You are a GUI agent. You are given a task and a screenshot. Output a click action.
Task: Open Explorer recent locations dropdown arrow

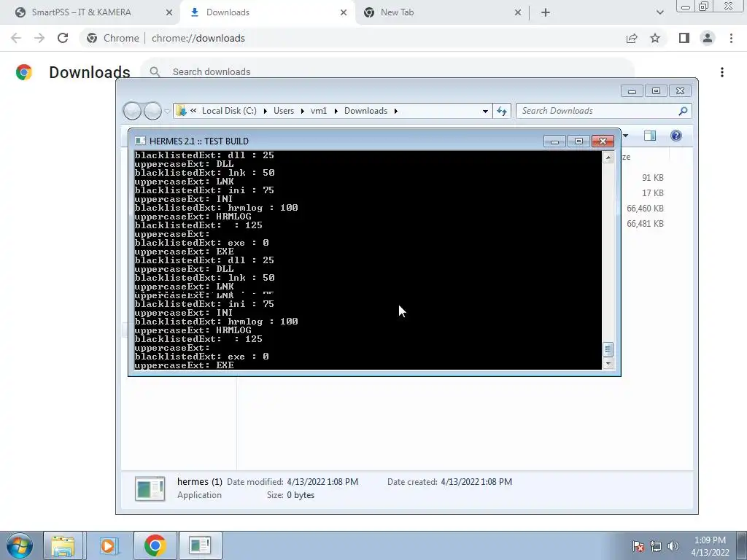click(167, 112)
